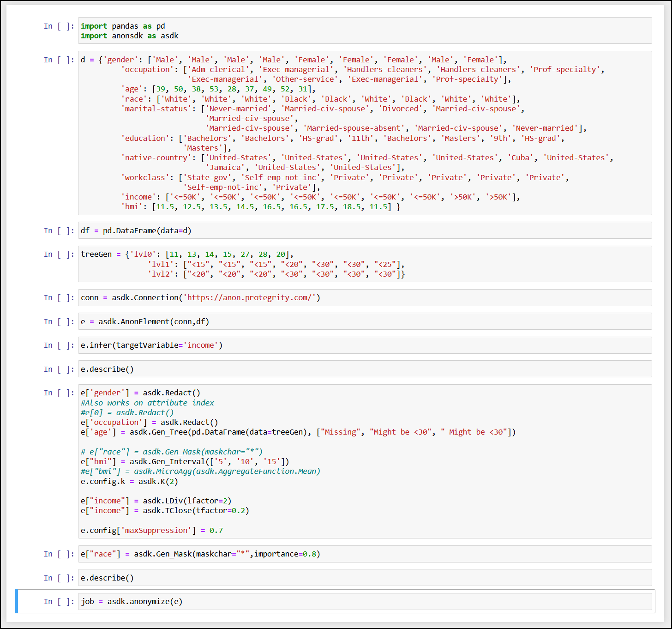Click the blue active-cell selection bar
Image resolution: width=672 pixels, height=629 pixels.
coord(17,601)
